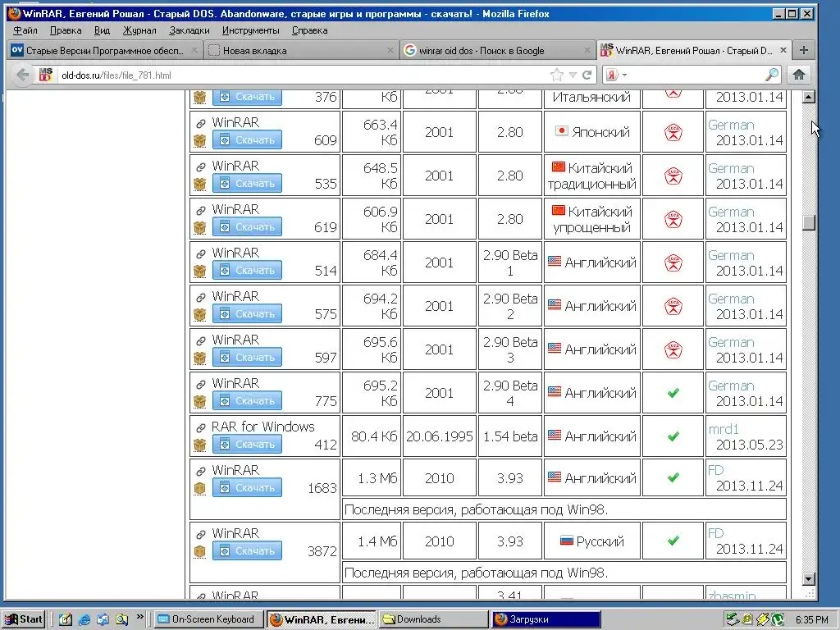The height and width of the screenshot is (630, 840).
Task: Reload the old-dos.ru page
Action: click(587, 75)
